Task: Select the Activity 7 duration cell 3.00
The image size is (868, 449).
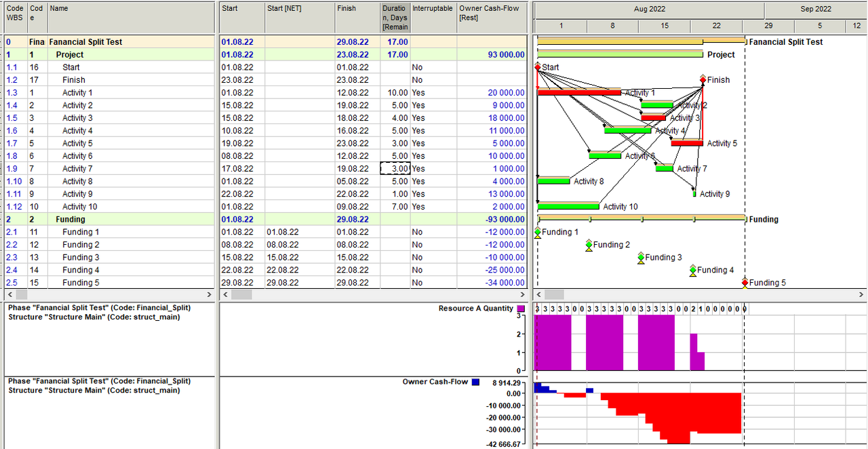Action: pos(395,168)
